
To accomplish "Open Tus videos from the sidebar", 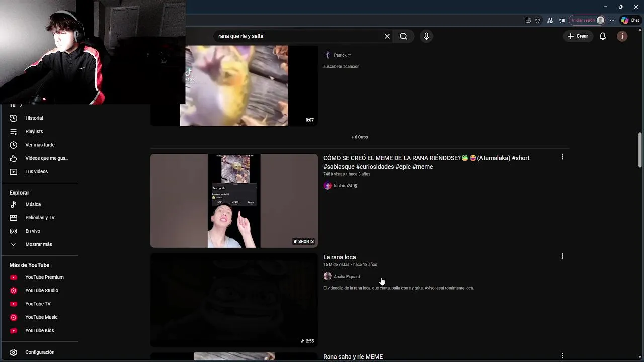I will [x=36, y=172].
